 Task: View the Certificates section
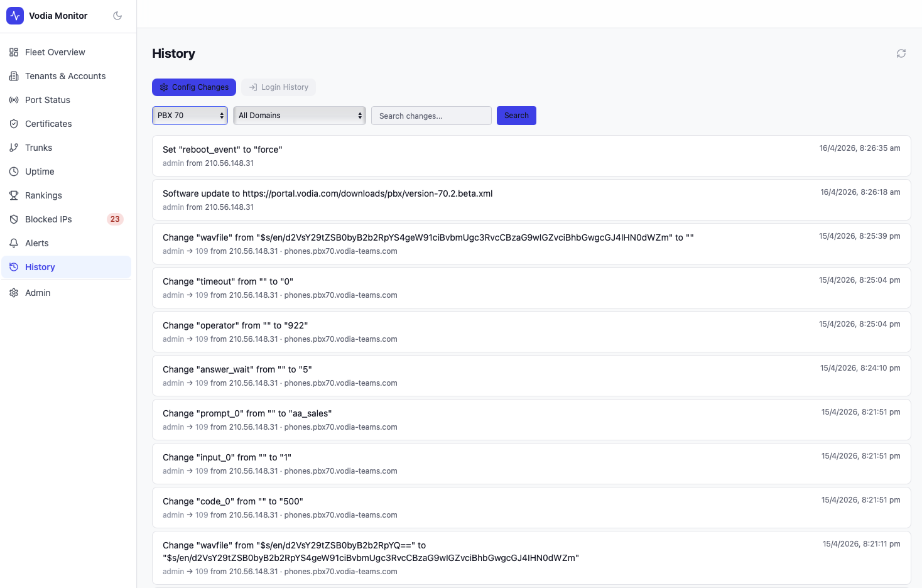coord(48,124)
